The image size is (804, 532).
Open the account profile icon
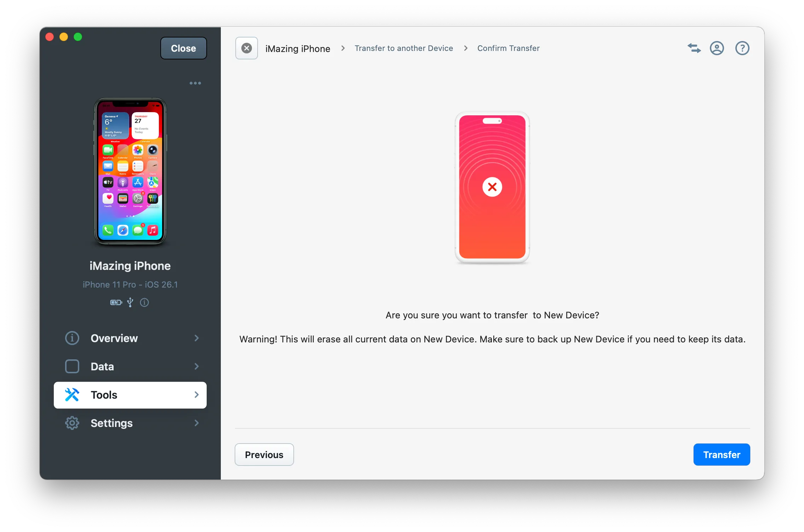coord(717,48)
